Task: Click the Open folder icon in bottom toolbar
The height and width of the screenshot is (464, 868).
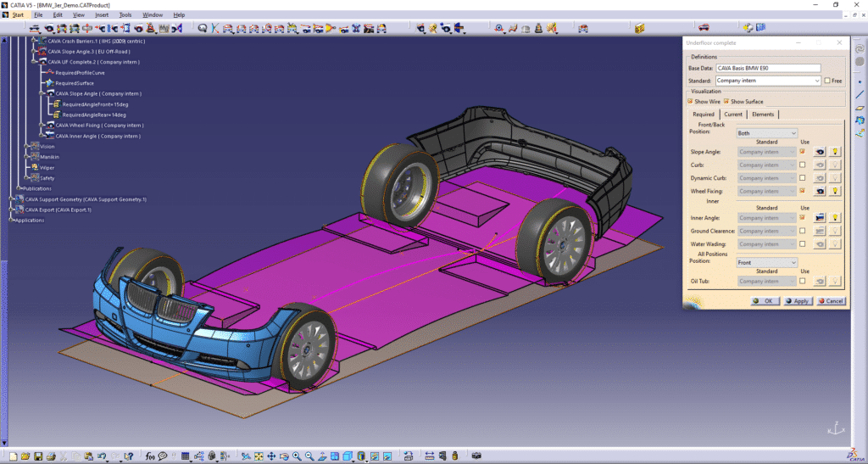Action: tap(25, 456)
